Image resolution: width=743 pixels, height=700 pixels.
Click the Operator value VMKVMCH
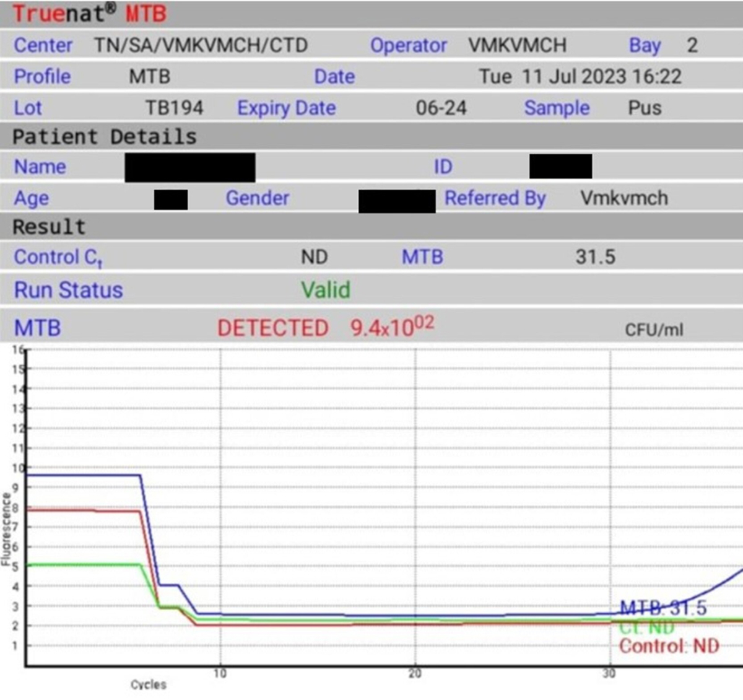click(x=517, y=45)
